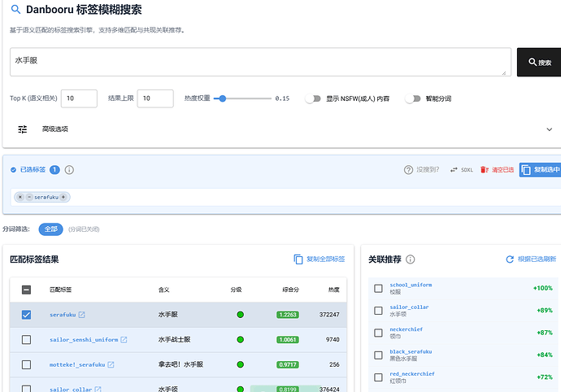
Task: Toggle the 显示 NSFW(成人) 内容 switch
Action: (x=313, y=98)
